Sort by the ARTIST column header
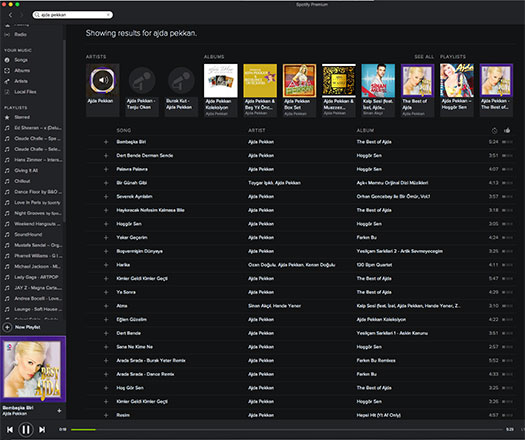 click(257, 131)
